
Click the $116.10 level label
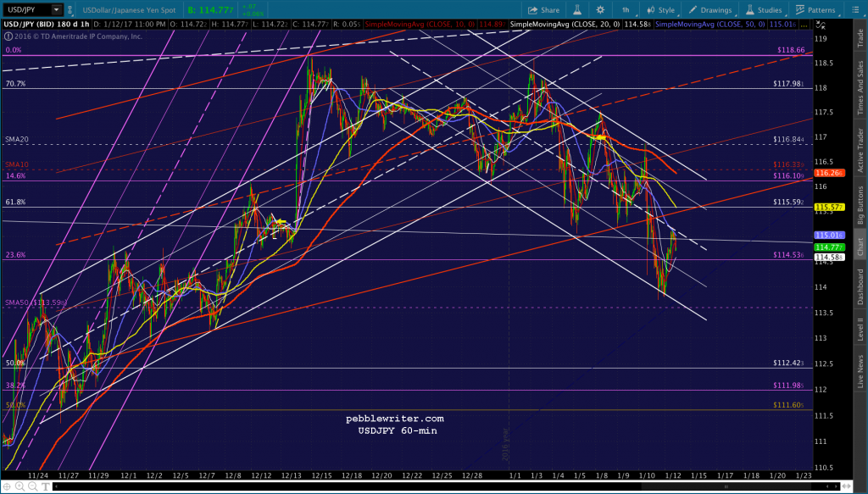click(789, 176)
